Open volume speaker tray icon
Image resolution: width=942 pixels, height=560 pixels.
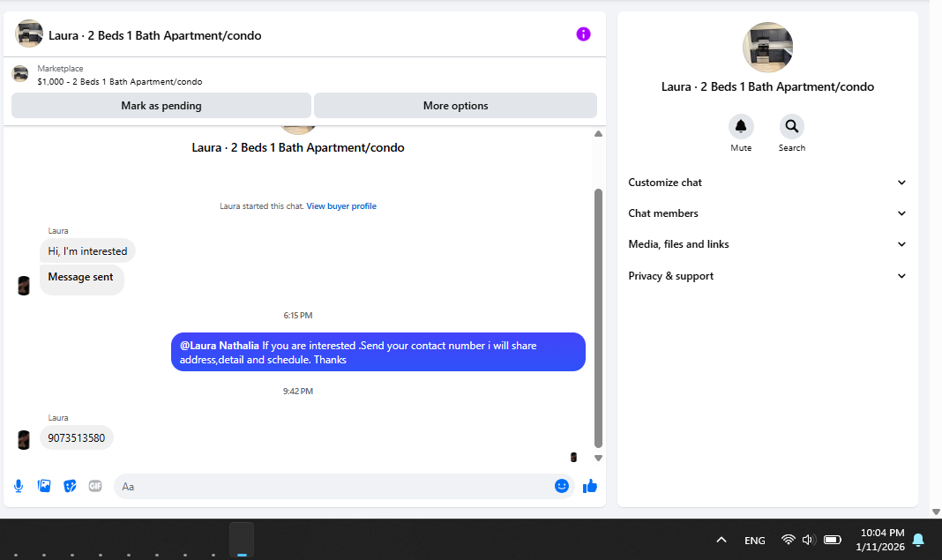[x=809, y=540]
